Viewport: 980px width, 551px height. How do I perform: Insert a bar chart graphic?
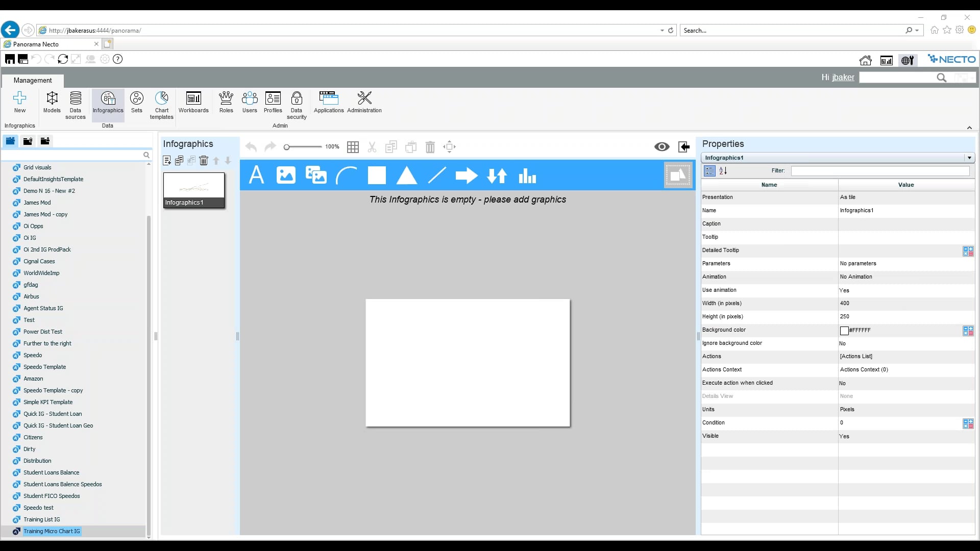pos(527,176)
